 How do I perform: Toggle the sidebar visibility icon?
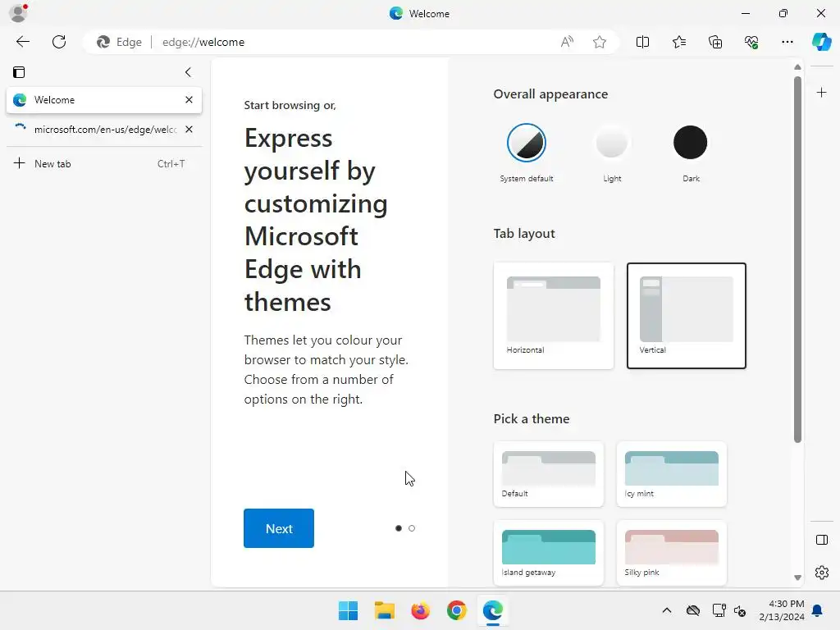tap(821, 540)
